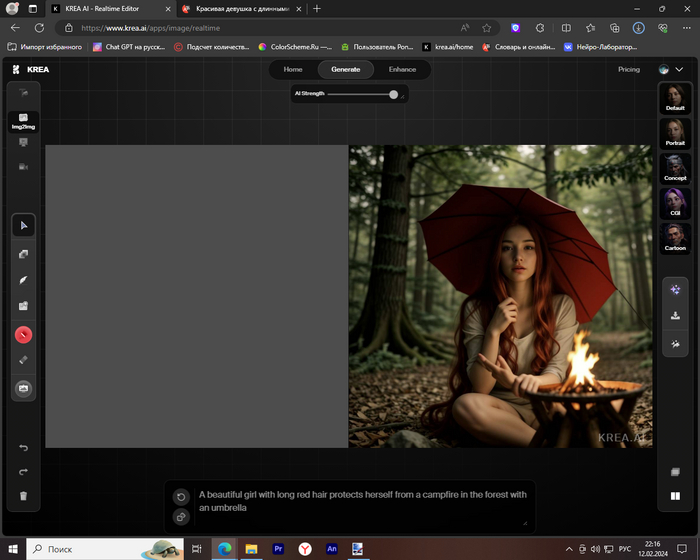Switch to the Enhance tab
700x560 pixels.
click(x=402, y=70)
